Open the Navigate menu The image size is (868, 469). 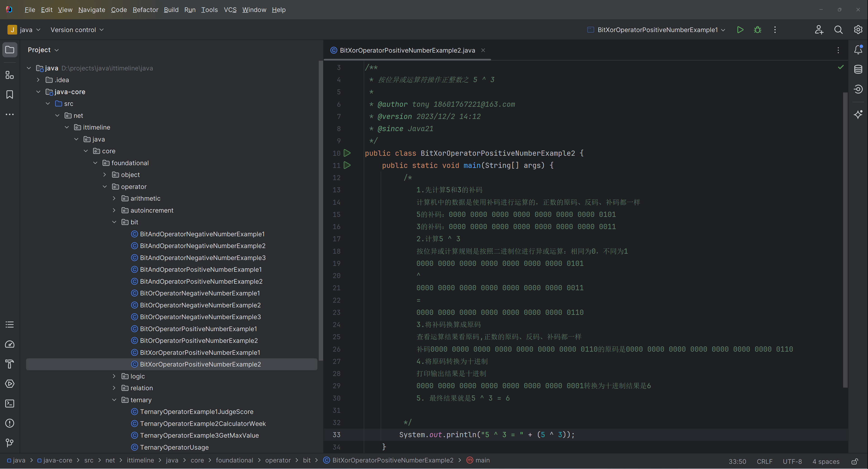92,10
